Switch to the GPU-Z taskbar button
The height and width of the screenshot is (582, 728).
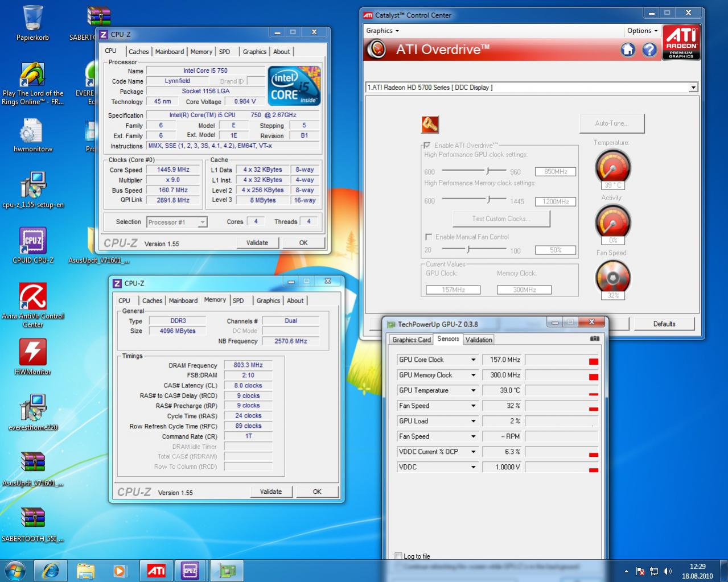click(x=227, y=570)
